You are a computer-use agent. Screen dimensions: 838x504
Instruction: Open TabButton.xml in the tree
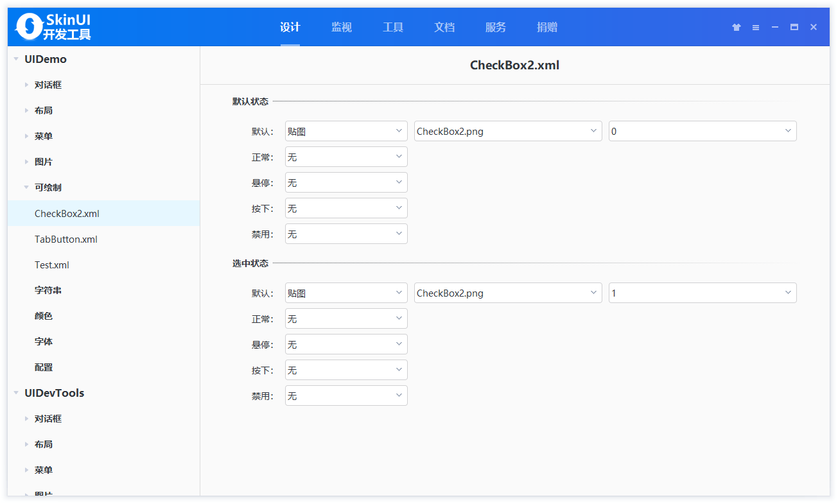coord(104,239)
